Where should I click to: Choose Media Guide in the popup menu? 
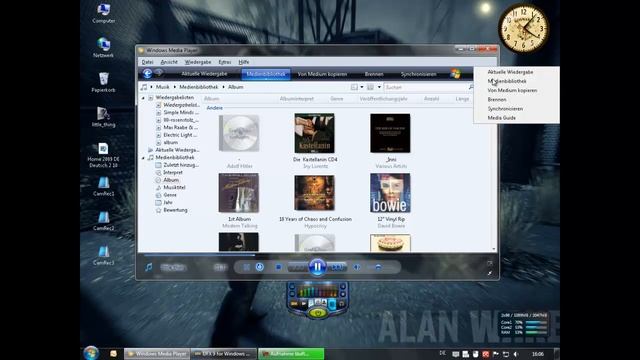(x=502, y=118)
